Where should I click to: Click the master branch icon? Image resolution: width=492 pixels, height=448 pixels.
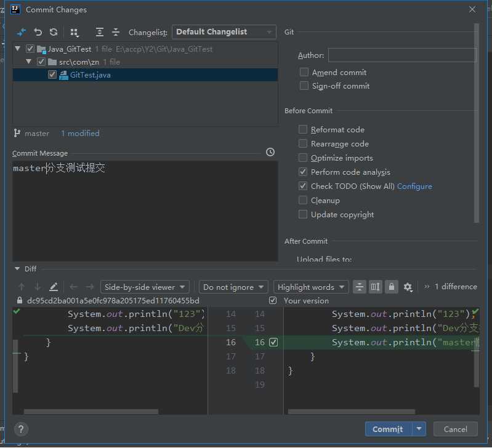pyautogui.click(x=17, y=134)
